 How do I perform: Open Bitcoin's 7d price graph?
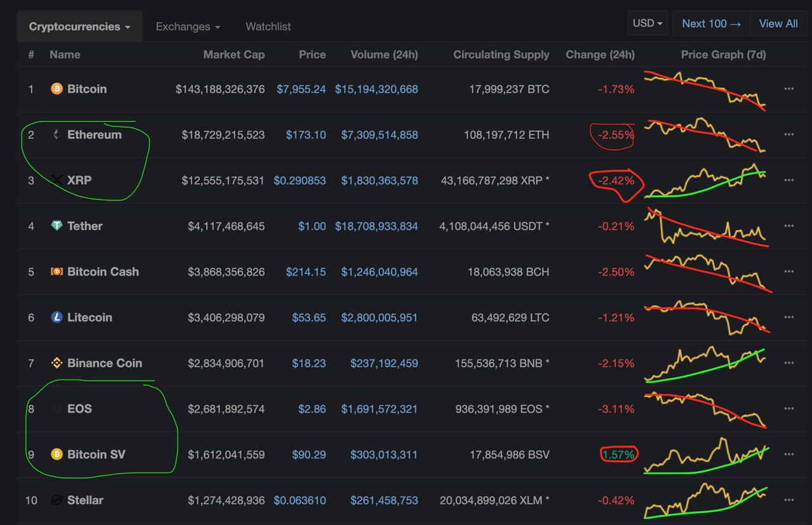click(x=705, y=90)
